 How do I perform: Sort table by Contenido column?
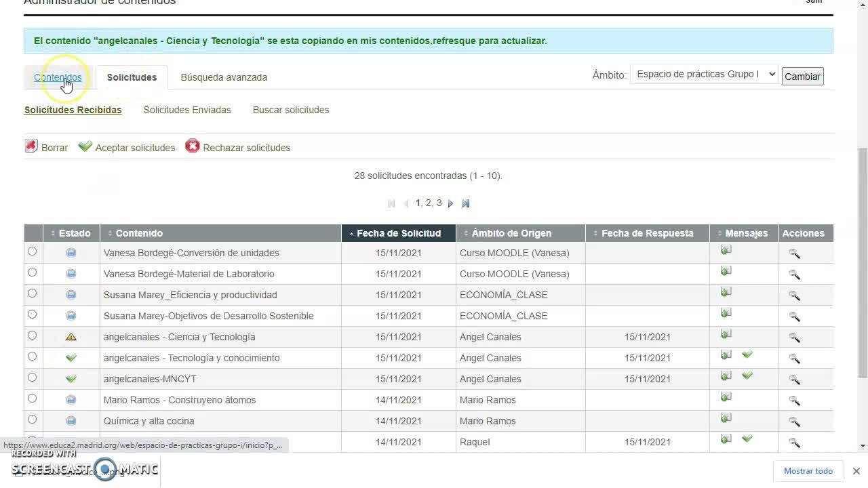(x=220, y=233)
